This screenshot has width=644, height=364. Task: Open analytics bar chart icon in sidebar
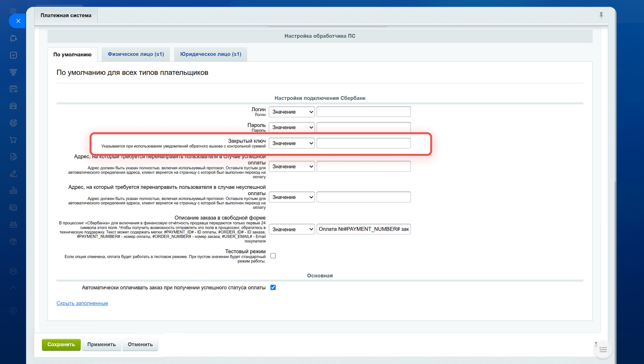point(13,191)
